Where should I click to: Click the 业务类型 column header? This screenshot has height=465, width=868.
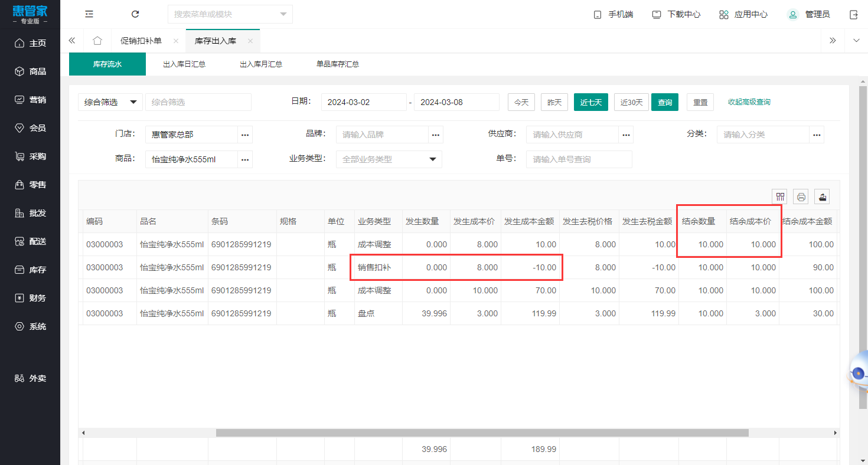click(378, 221)
